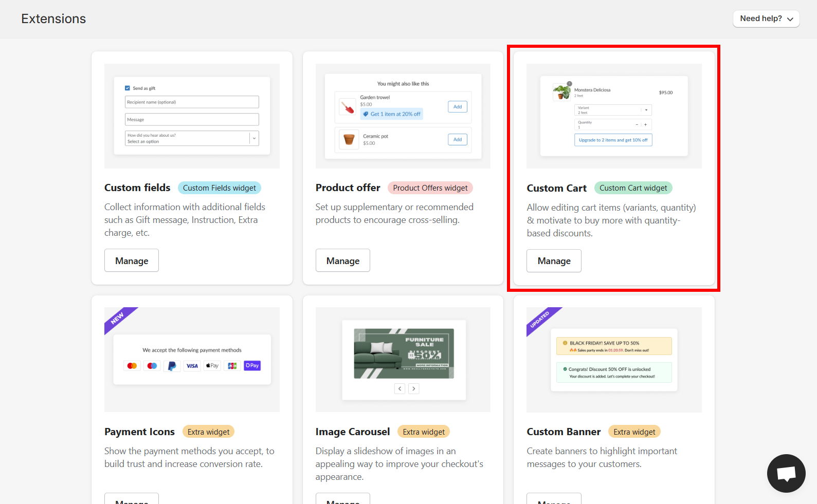
Task: Click the JCB icon in payment preview
Action: click(x=232, y=366)
